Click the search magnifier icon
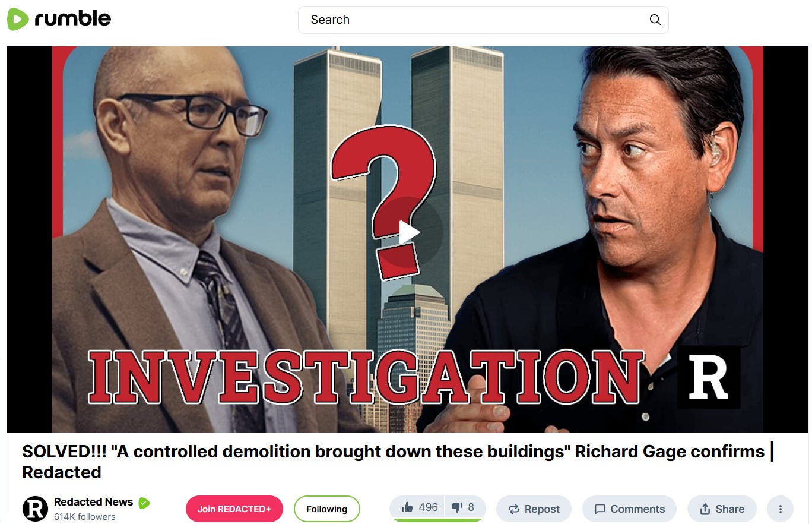Screen dimensions: 812x524 [x=655, y=20]
